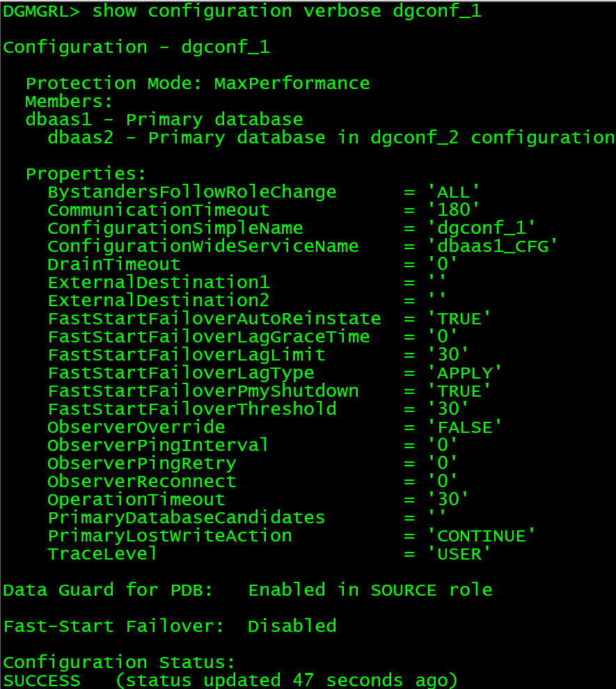
Task: Click the 'dbaas1 - Primary database' line
Action: 164,120
